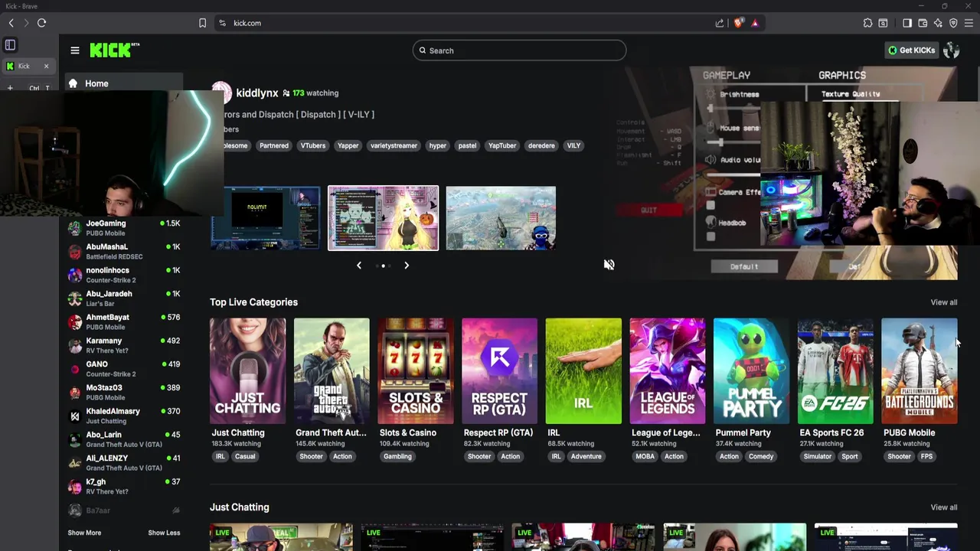The image size is (980, 551).
Task: Open Ali_ALENZY channel in sidebar
Action: click(124, 462)
